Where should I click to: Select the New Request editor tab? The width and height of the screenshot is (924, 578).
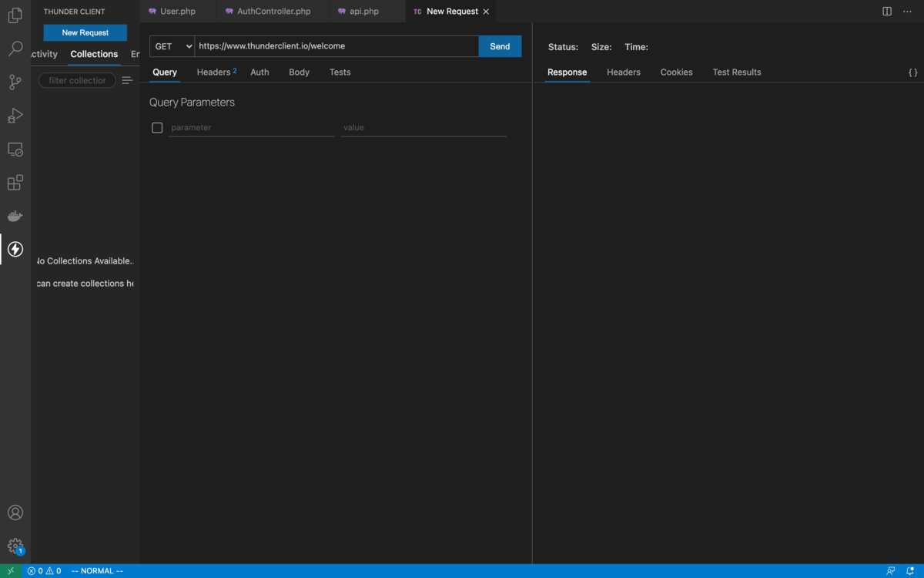[451, 12]
